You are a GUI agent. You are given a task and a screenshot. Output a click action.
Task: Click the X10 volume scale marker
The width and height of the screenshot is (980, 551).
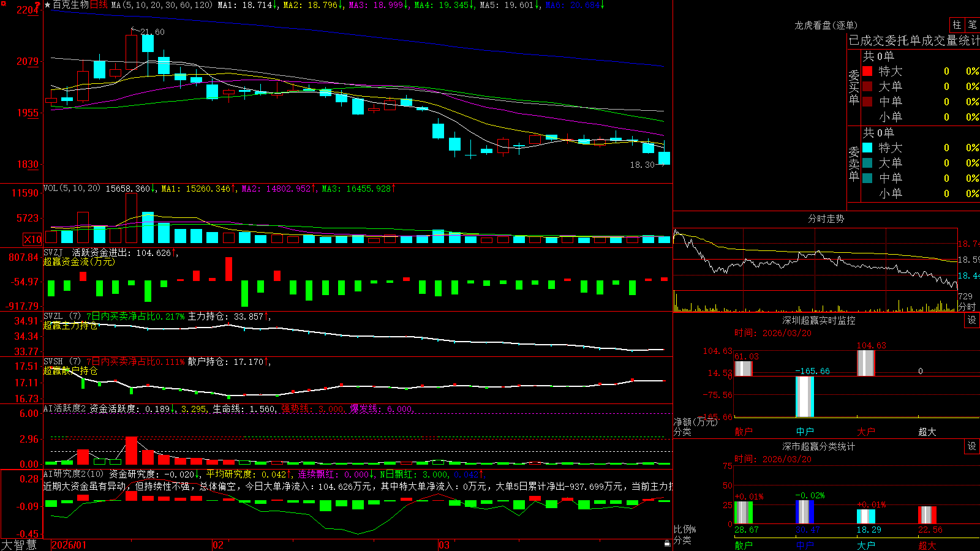click(x=32, y=239)
